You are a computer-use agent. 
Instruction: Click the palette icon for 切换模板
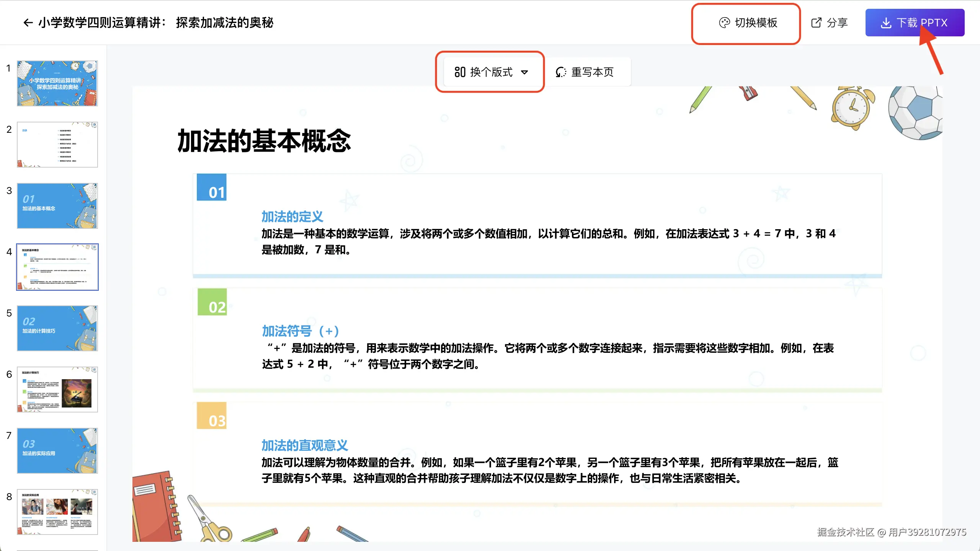(724, 23)
